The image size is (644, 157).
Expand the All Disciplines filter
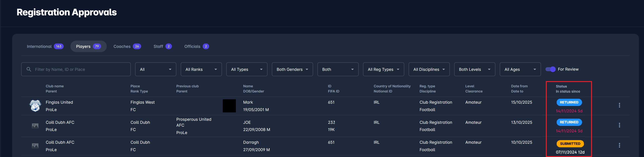[x=429, y=69]
